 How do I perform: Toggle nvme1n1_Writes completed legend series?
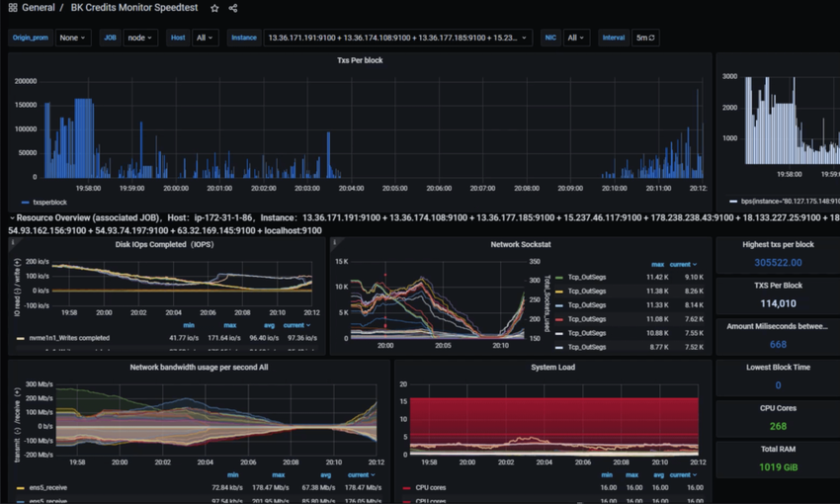65,338
